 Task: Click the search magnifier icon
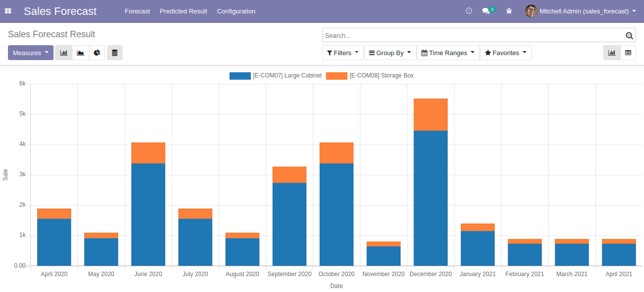tap(629, 35)
